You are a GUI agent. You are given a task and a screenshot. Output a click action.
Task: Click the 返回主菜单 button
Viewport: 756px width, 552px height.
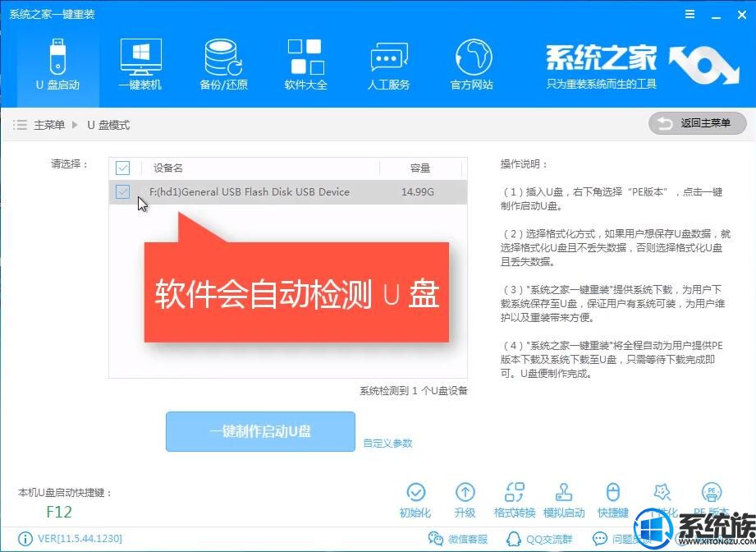click(697, 123)
